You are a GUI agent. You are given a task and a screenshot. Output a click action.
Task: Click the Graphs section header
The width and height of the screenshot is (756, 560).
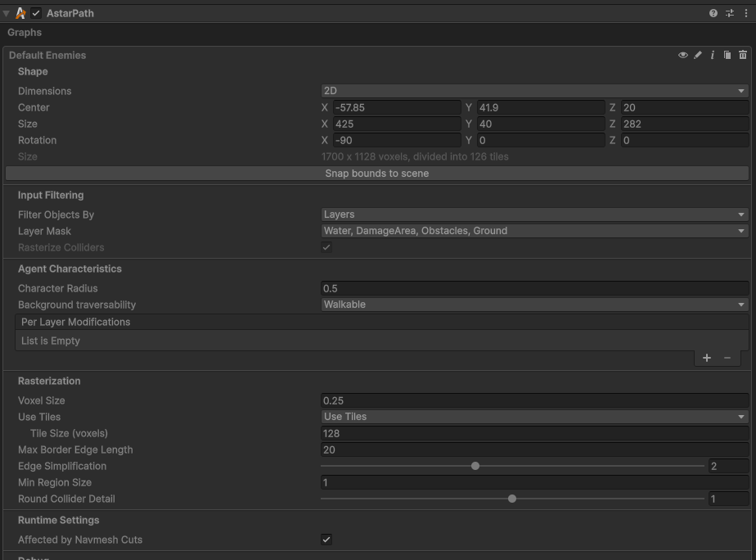click(25, 33)
